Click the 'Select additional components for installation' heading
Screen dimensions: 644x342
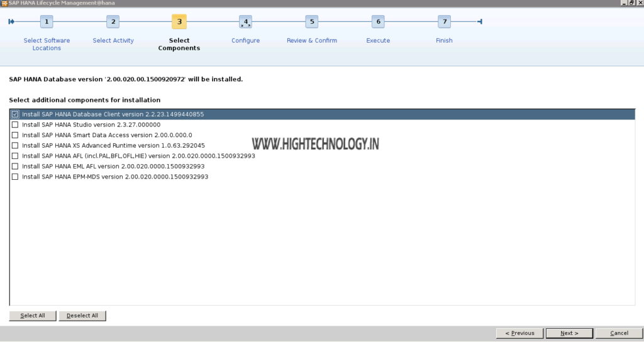(x=85, y=100)
